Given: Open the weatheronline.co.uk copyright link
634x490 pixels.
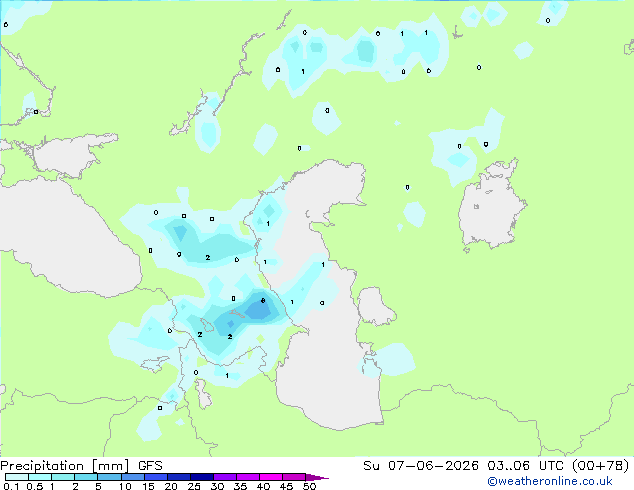Looking at the screenshot, I should [x=550, y=481].
